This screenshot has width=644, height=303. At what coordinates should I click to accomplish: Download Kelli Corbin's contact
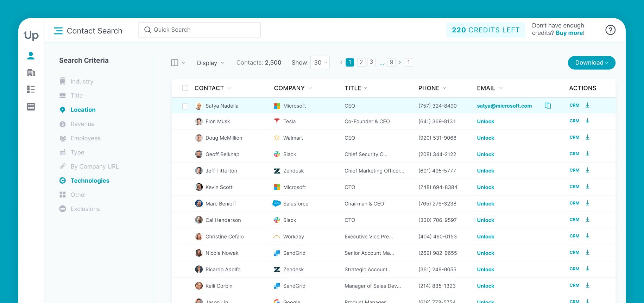point(587,285)
